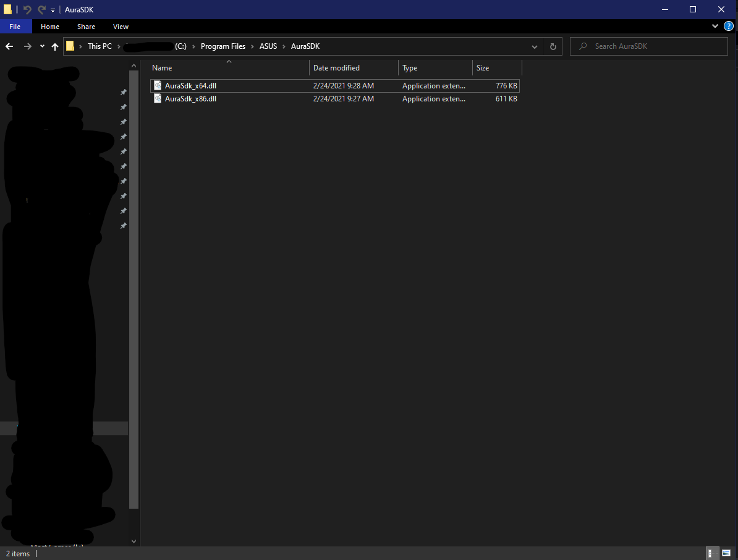
Task: Switch to Details view icon in status bar
Action: point(713,553)
